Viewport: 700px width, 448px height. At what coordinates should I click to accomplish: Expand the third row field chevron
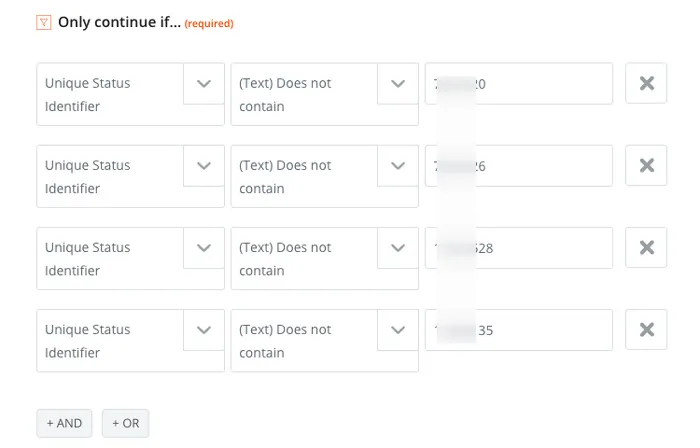click(204, 248)
